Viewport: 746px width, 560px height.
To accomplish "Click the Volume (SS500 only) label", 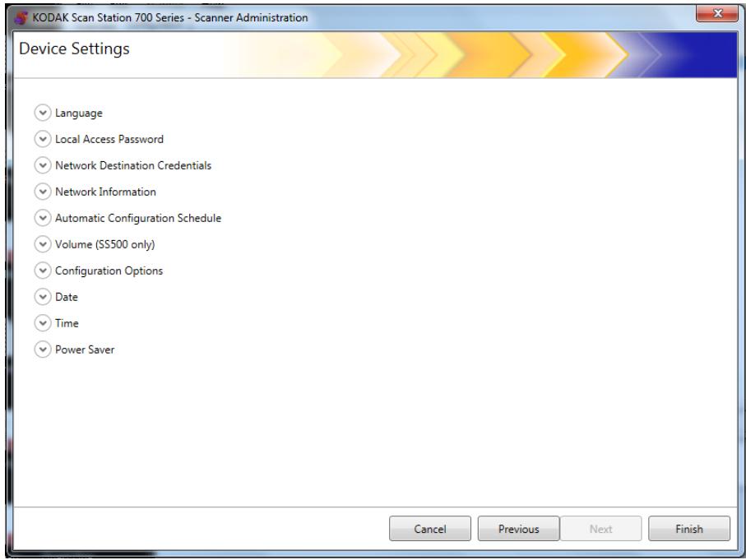I will 105,244.
